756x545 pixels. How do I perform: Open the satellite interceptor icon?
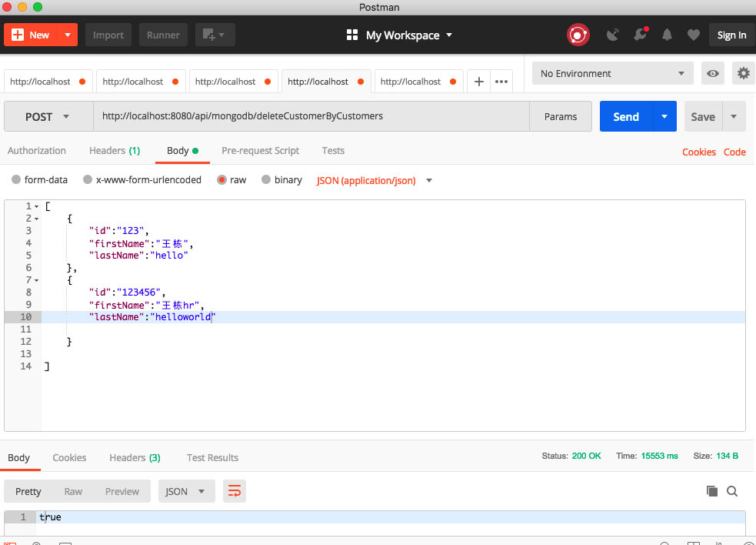tap(613, 35)
